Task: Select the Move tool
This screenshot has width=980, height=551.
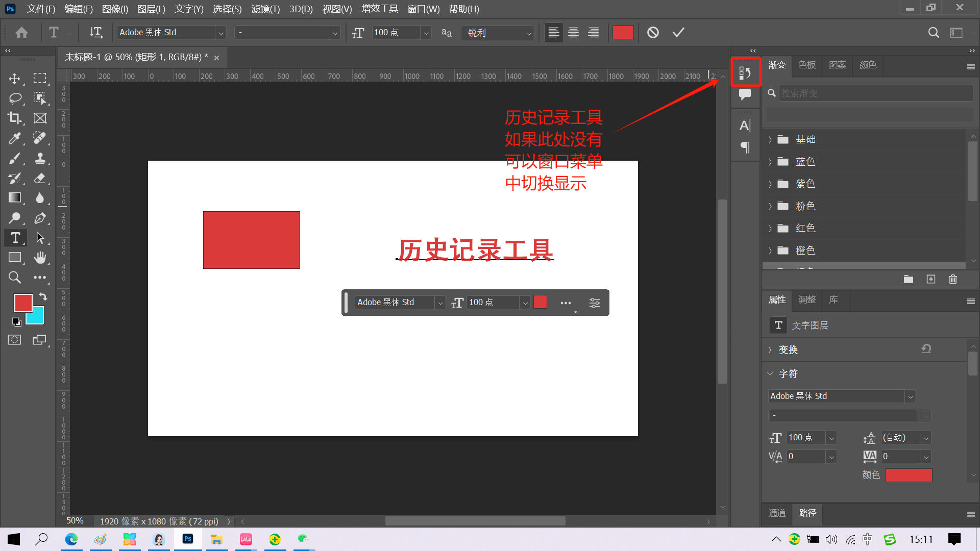Action: tap(14, 79)
